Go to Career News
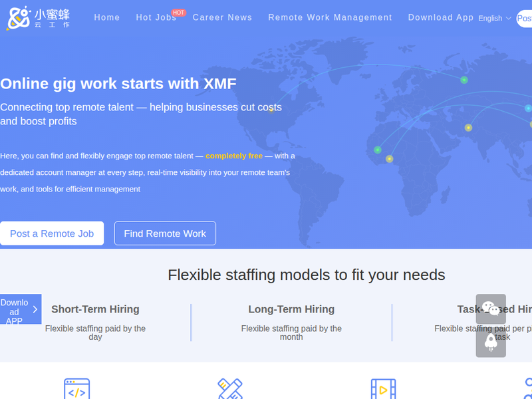Image resolution: width=532 pixels, height=399 pixels. pyautogui.click(x=222, y=18)
